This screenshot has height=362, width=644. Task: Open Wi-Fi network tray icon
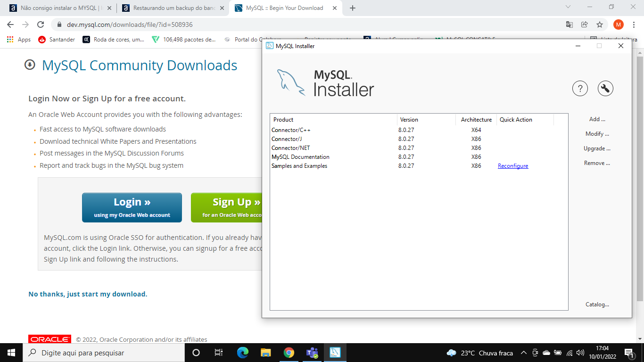(x=569, y=353)
